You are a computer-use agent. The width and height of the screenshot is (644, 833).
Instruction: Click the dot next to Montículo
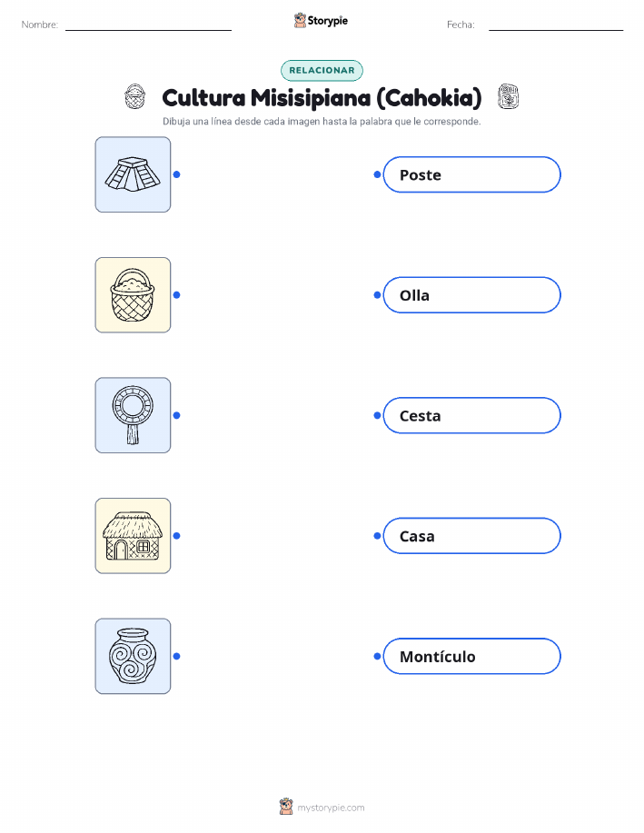tap(377, 656)
